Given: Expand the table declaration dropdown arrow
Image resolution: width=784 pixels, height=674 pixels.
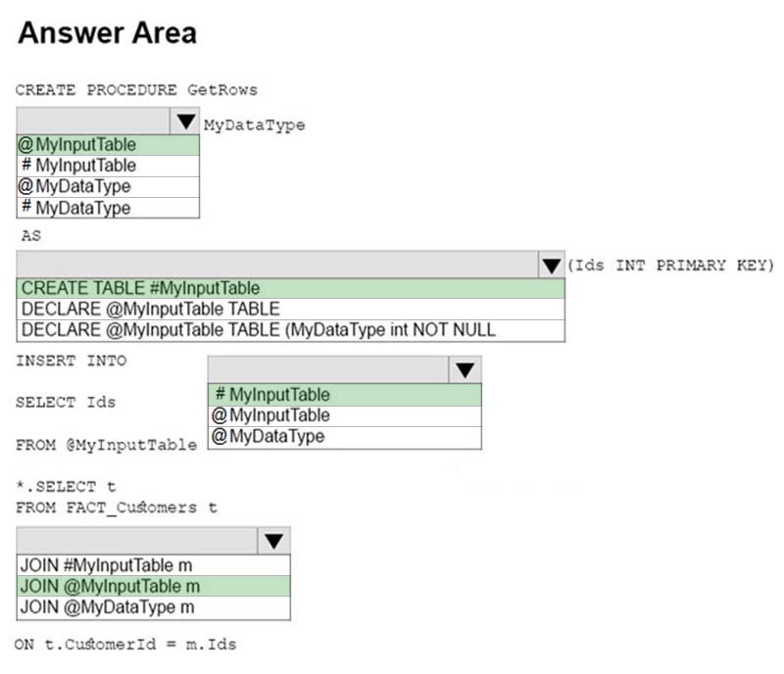Looking at the screenshot, I should 552,265.
